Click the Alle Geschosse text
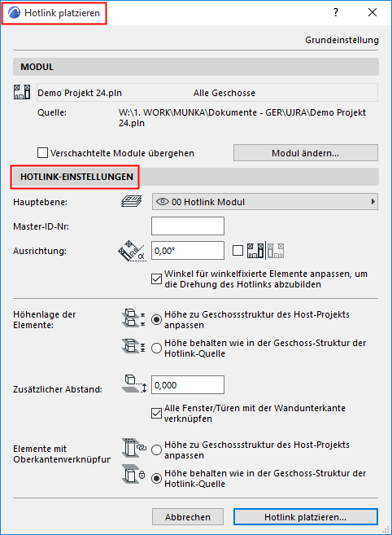This screenshot has height=535, width=392. tap(224, 93)
